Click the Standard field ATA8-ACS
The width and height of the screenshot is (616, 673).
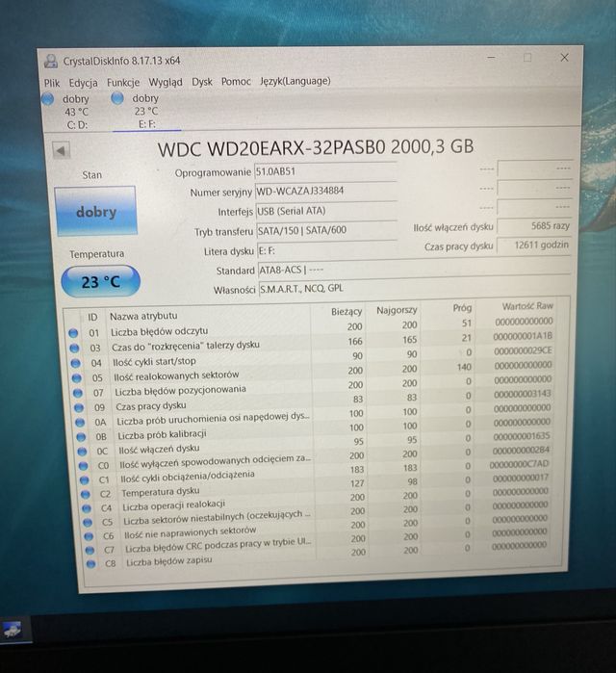[x=414, y=270]
